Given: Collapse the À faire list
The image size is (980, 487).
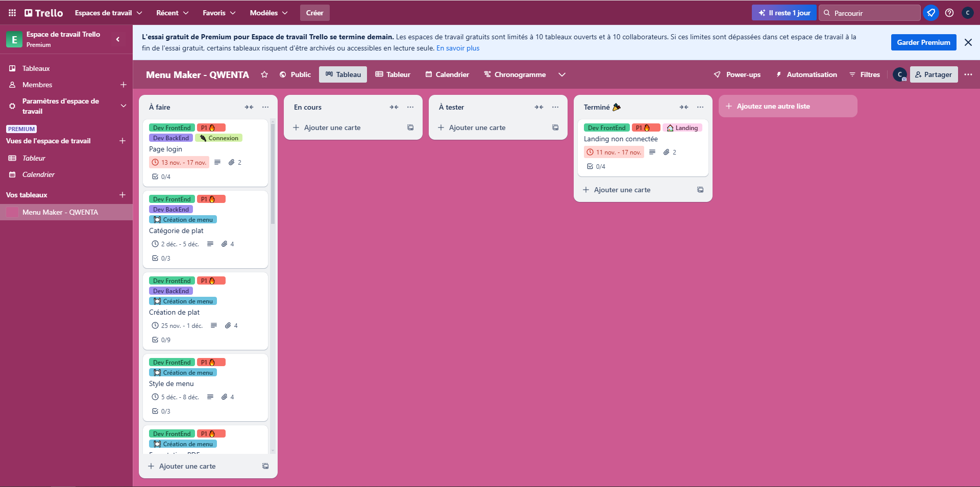Looking at the screenshot, I should click(249, 107).
